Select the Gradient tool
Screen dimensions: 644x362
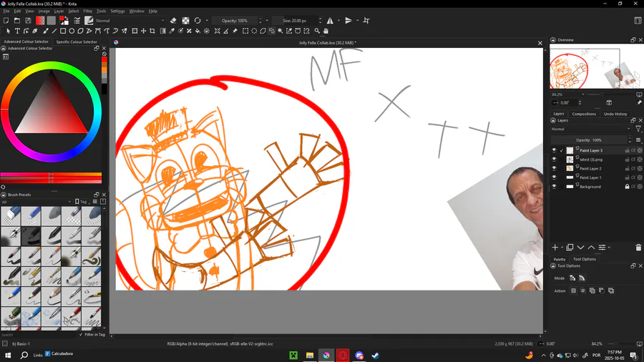[x=163, y=31]
